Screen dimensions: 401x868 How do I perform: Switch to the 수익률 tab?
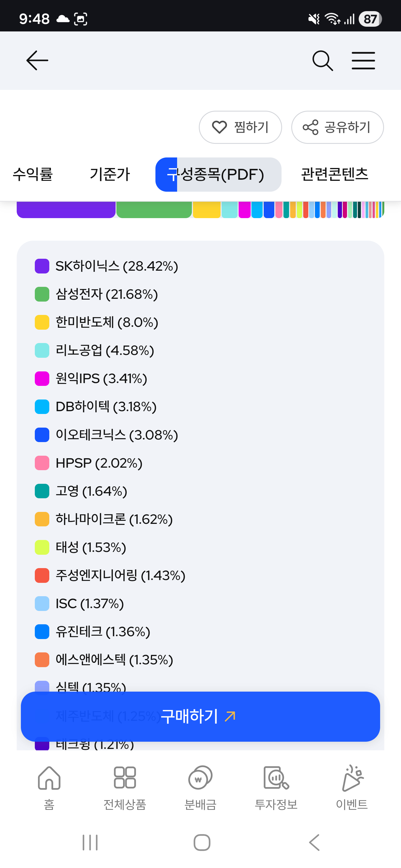(x=33, y=174)
